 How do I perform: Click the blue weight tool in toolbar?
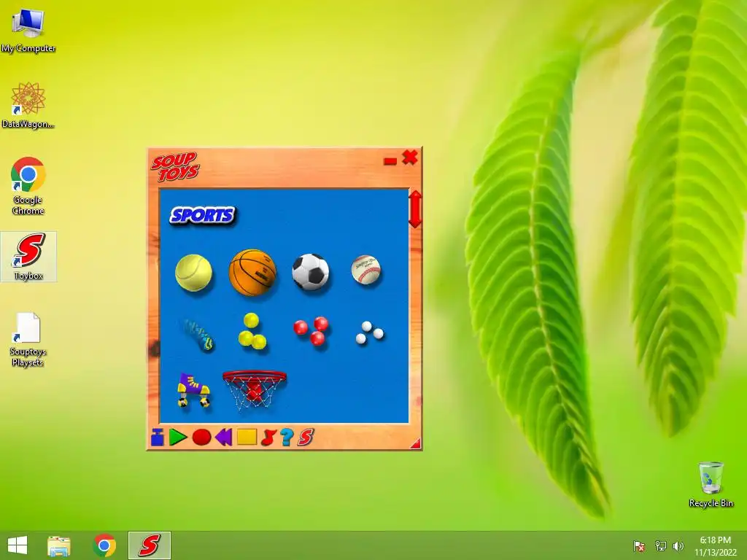pos(158,437)
